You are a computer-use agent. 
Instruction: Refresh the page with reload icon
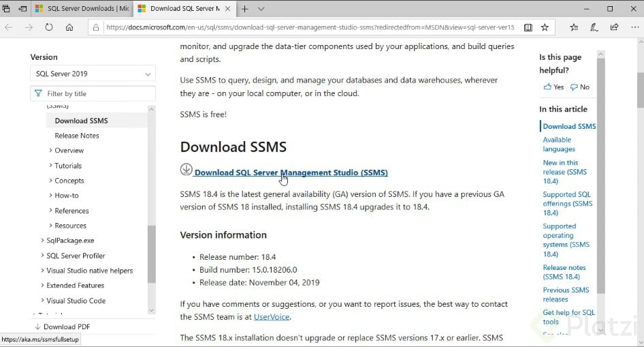(x=49, y=27)
